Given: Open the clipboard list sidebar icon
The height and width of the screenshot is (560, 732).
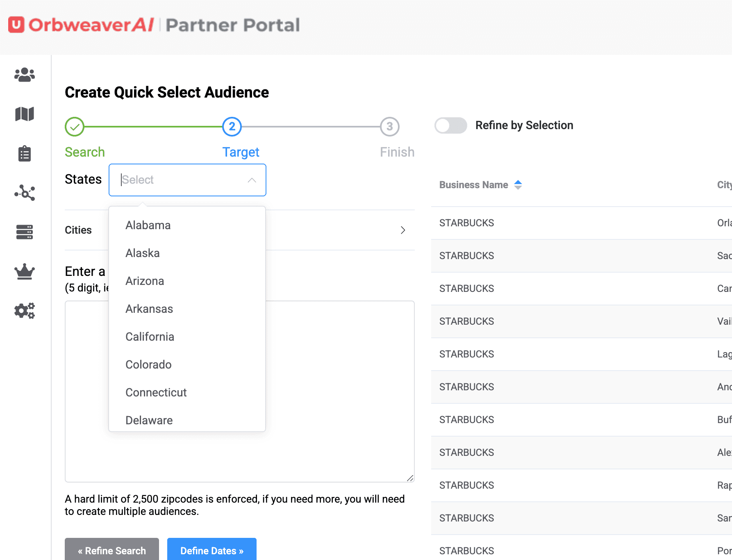Looking at the screenshot, I should 25,153.
